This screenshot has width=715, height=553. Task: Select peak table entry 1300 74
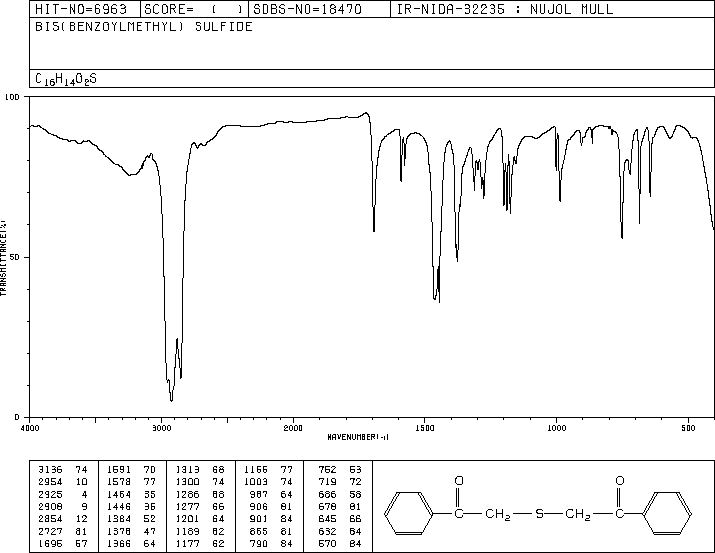click(x=200, y=482)
